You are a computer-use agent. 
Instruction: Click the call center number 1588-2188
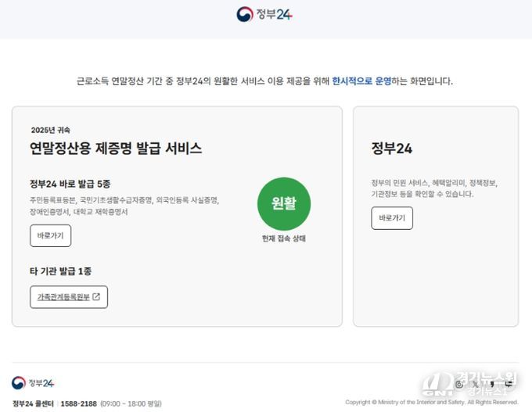[x=78, y=403]
